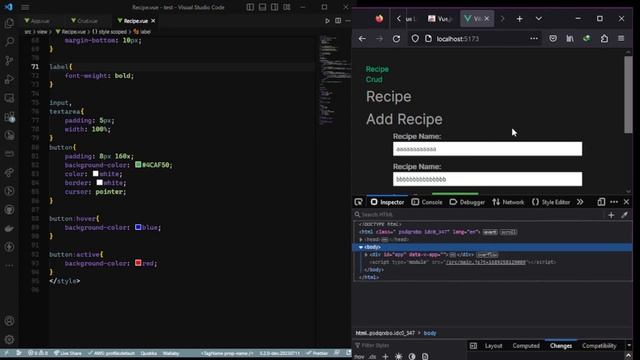640x360 pixels.
Task: Click Live Share in VS Code status bar
Action: pyautogui.click(x=68, y=353)
